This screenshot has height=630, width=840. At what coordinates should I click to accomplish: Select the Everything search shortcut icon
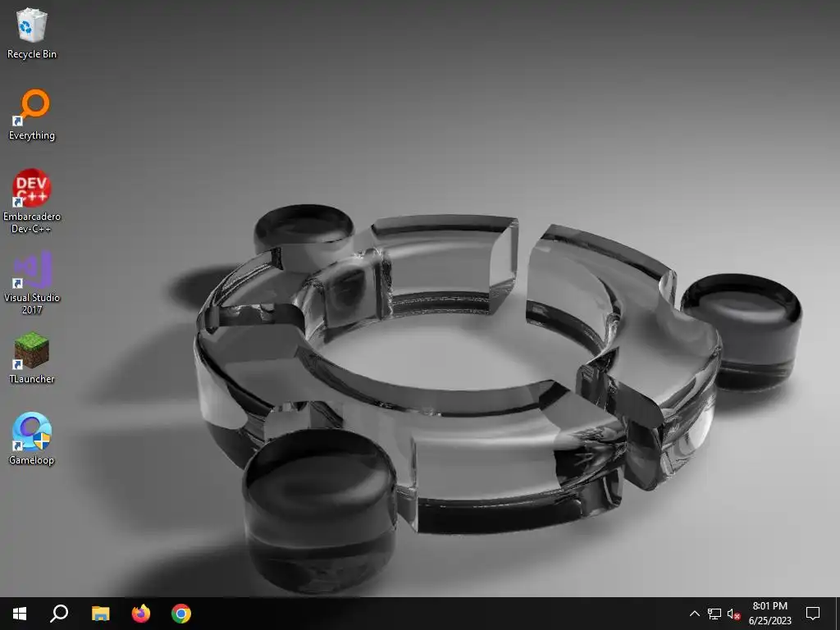[32, 107]
